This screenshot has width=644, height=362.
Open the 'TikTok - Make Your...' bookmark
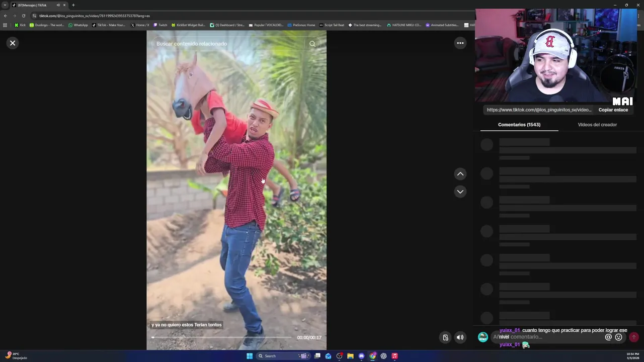click(x=109, y=25)
